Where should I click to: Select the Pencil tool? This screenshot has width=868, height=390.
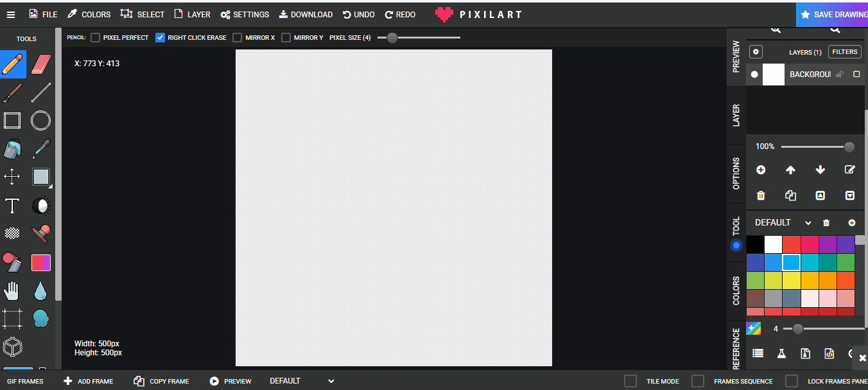pos(13,64)
